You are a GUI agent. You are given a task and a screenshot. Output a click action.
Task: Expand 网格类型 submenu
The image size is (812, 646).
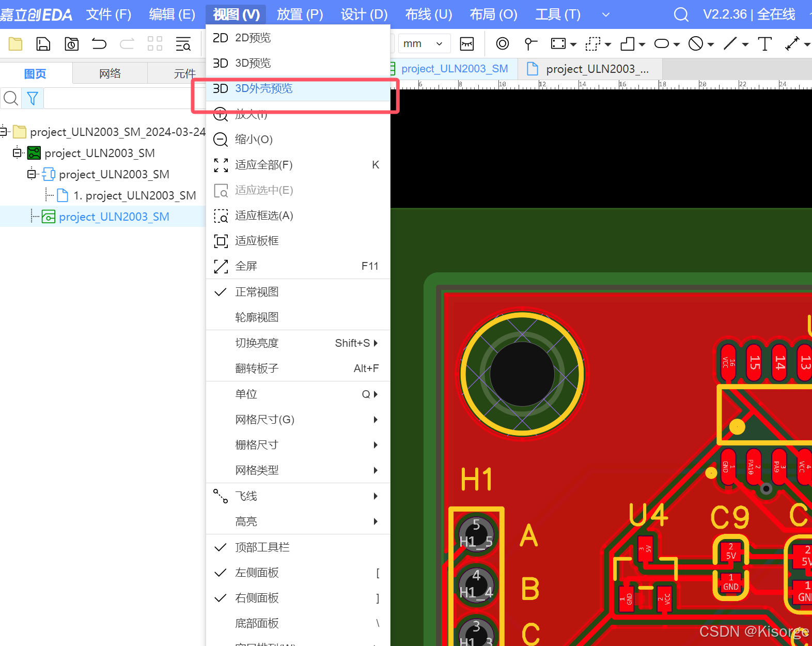click(x=298, y=470)
